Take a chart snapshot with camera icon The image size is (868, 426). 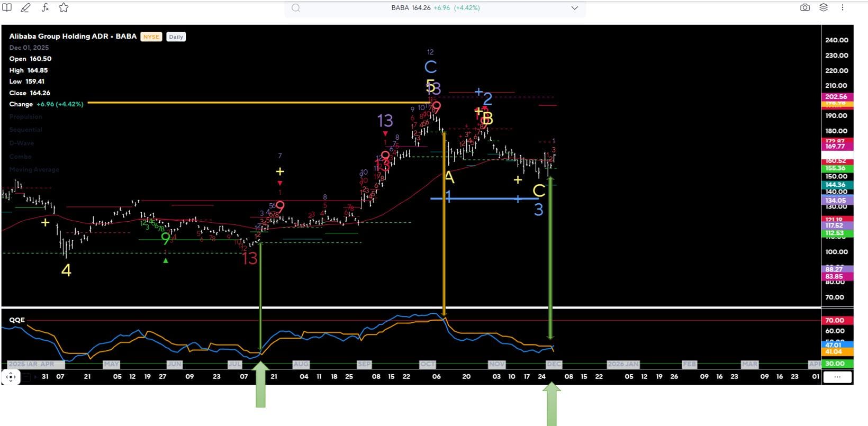tap(804, 8)
